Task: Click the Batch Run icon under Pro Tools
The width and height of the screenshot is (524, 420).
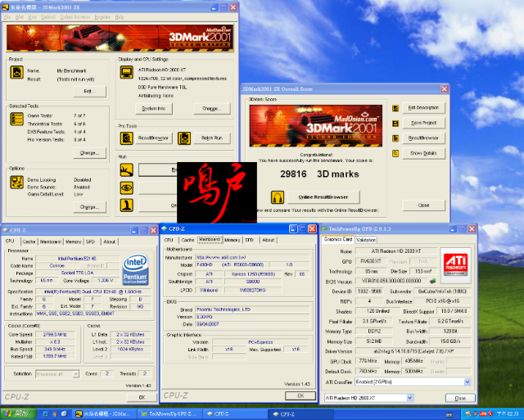Action: 184,138
